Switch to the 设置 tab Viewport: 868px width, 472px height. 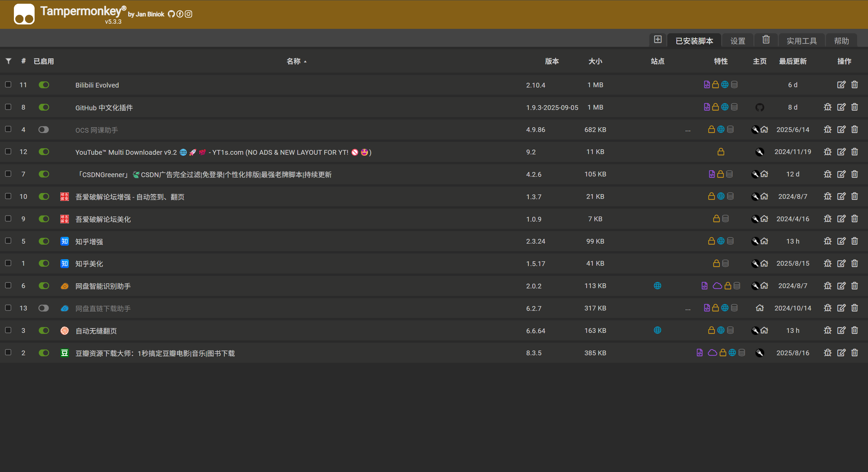(x=738, y=41)
